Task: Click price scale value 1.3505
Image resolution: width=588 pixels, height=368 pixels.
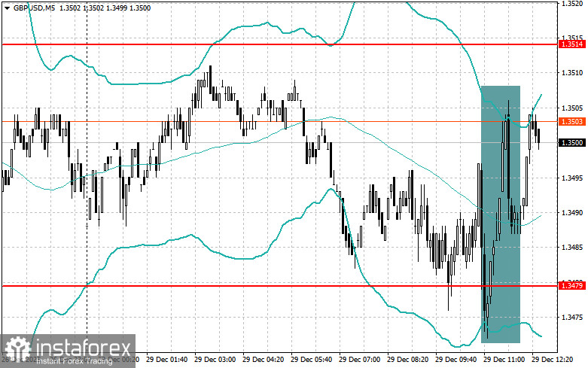Action: click(x=572, y=108)
